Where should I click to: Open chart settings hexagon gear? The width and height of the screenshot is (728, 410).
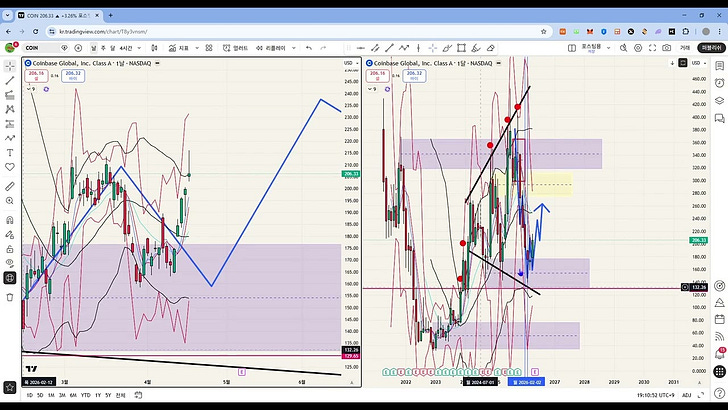pos(638,48)
